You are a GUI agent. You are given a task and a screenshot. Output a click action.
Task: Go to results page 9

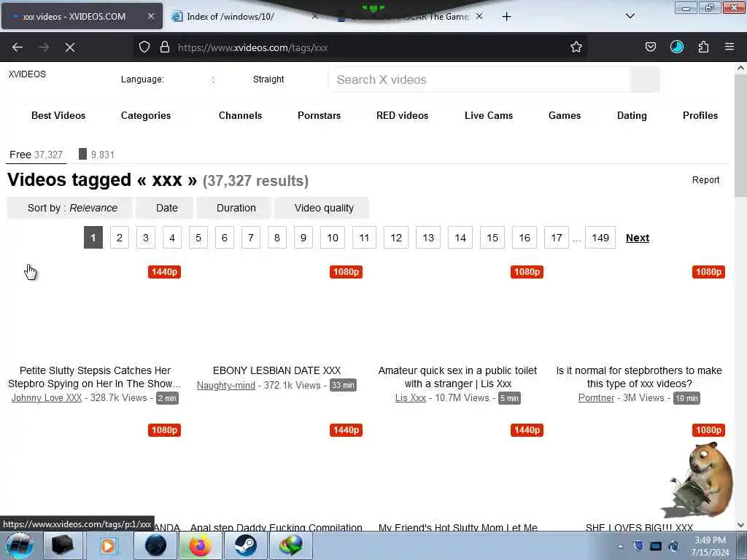click(303, 238)
